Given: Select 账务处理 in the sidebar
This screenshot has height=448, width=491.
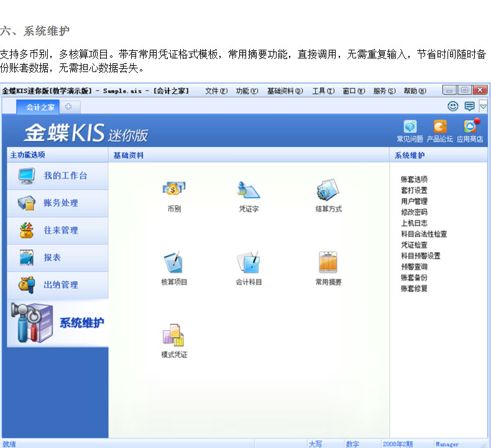Looking at the screenshot, I should pyautogui.click(x=58, y=203).
